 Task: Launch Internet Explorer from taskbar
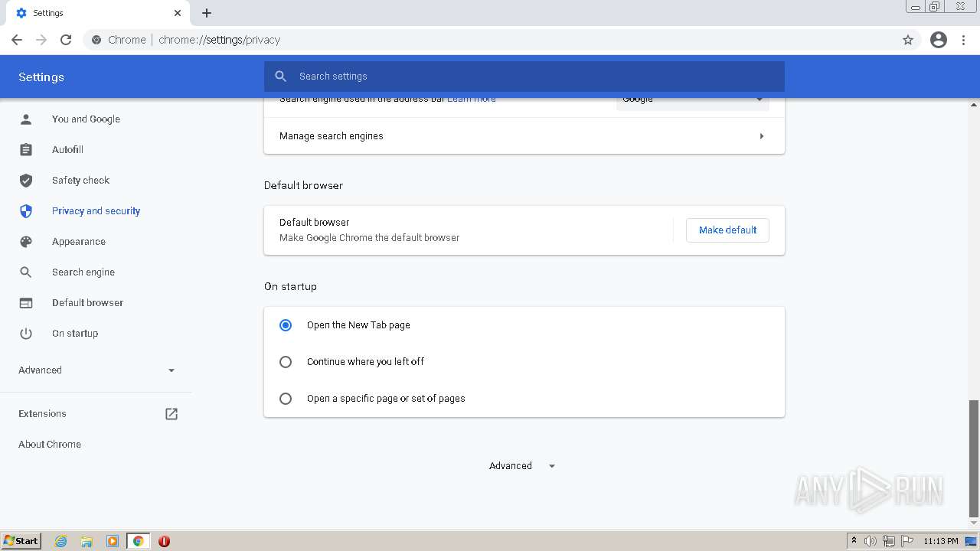click(61, 541)
